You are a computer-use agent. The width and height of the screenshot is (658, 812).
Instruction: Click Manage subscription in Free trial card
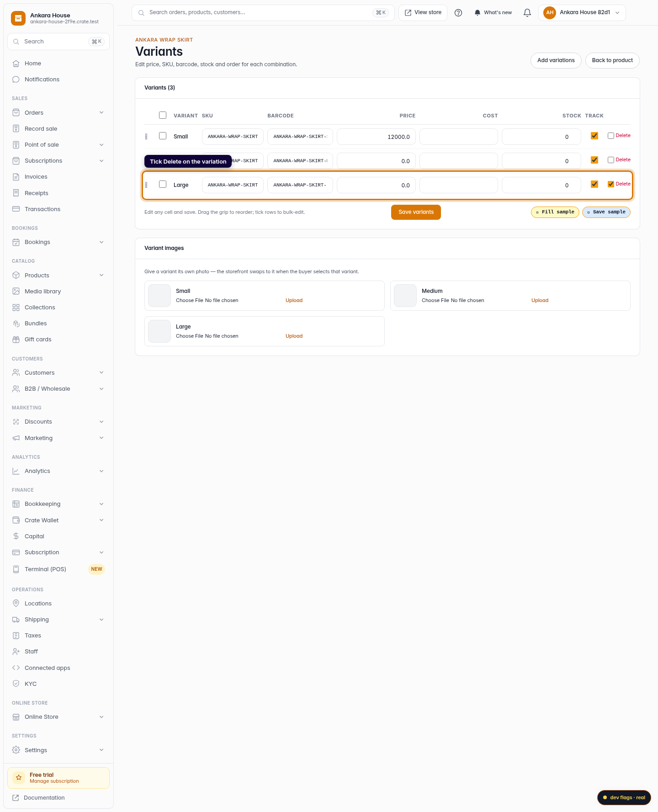(54, 781)
